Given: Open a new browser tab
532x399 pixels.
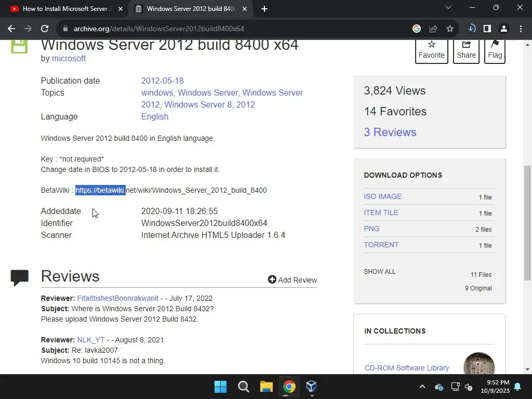Looking at the screenshot, I should click(x=264, y=9).
